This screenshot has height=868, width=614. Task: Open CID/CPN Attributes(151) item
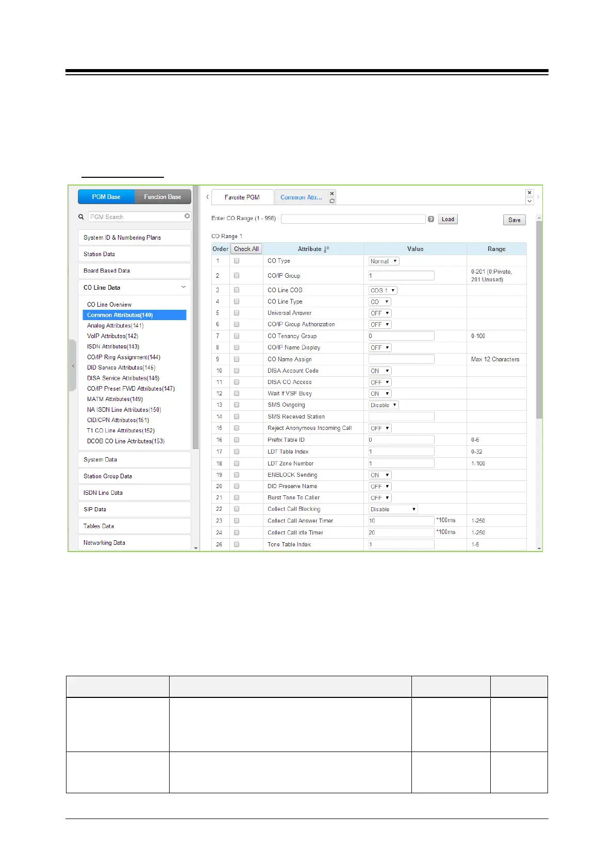pos(118,420)
